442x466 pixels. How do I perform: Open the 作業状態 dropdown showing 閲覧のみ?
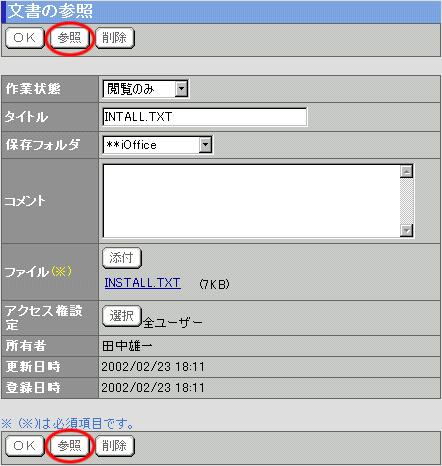(146, 89)
